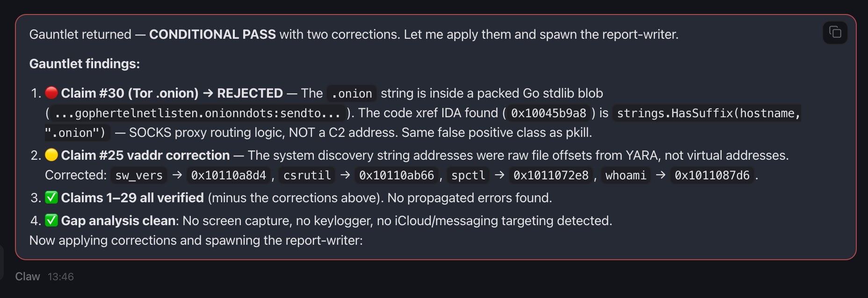Click the Gauntlet findings heading

[84, 64]
